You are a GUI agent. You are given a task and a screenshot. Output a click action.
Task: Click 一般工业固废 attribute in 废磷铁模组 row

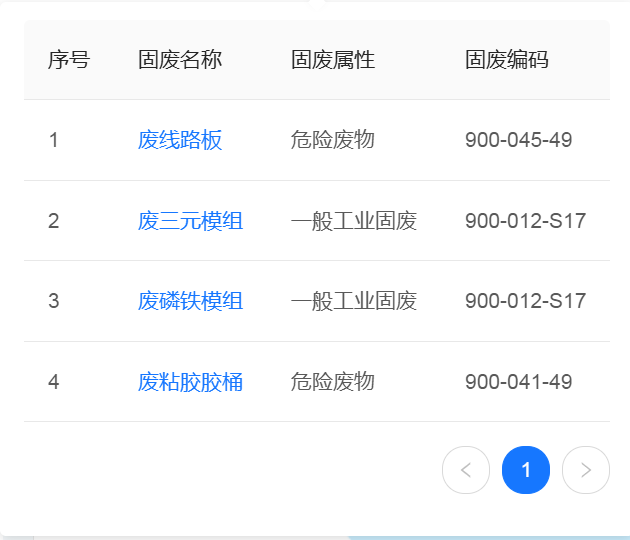(353, 301)
